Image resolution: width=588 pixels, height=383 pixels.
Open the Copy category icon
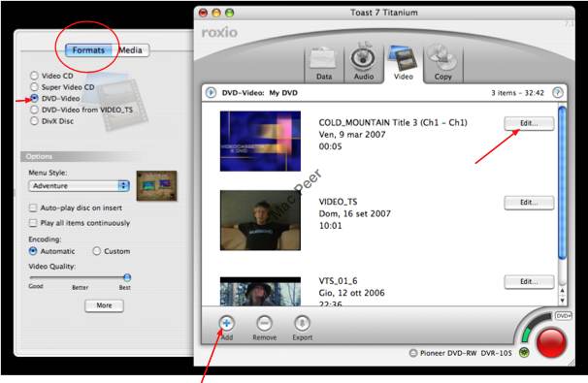442,63
